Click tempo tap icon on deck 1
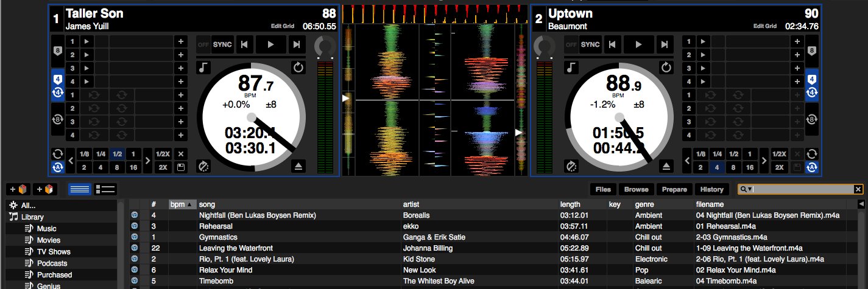 point(203,165)
